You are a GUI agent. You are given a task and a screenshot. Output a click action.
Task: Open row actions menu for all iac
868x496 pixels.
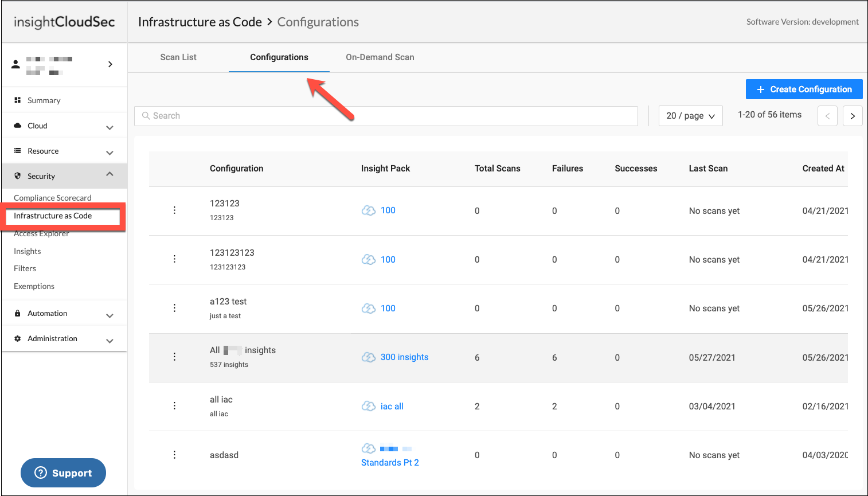[175, 406]
